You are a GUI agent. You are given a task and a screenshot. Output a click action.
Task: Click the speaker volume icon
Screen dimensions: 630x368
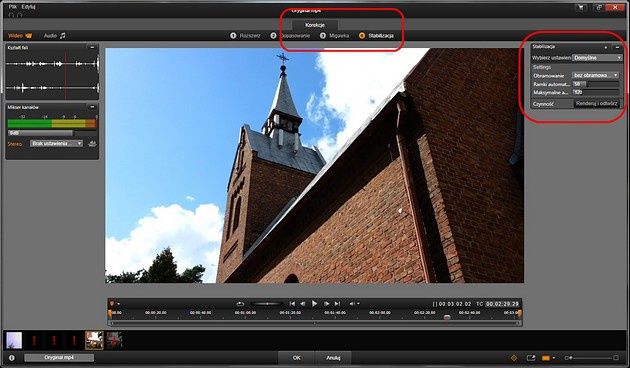point(352,304)
